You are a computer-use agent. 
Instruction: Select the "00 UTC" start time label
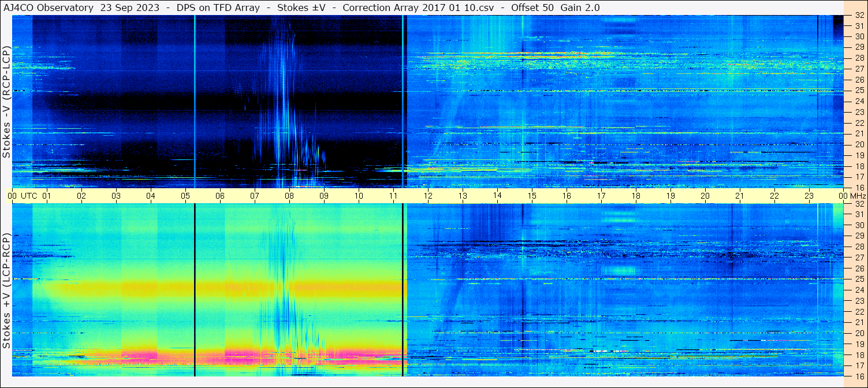click(23, 196)
